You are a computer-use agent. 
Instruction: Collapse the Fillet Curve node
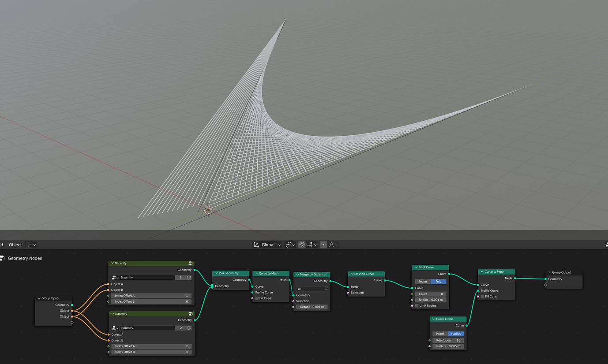tap(416, 267)
